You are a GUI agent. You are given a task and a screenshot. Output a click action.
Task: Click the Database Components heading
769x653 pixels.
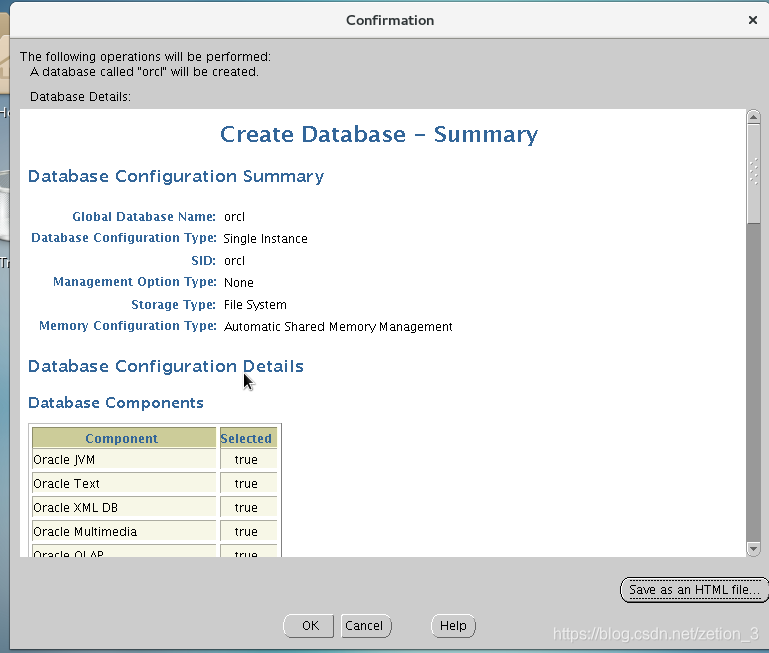pos(116,403)
